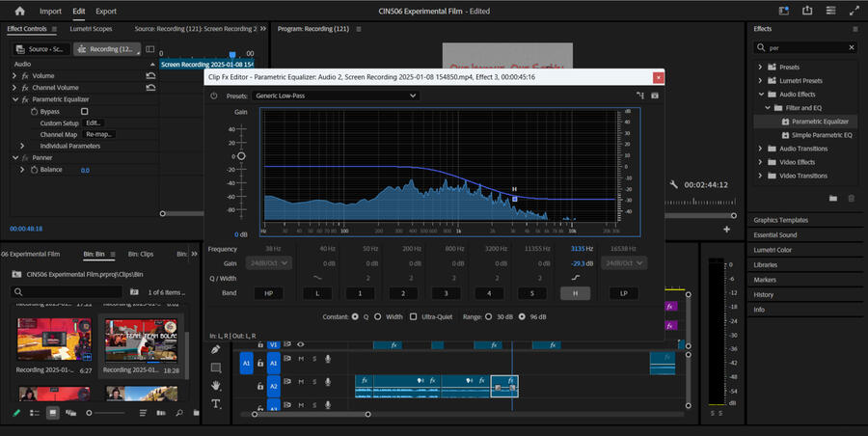Open the Export tab
Image resolution: width=868 pixels, height=436 pixels.
[106, 12]
